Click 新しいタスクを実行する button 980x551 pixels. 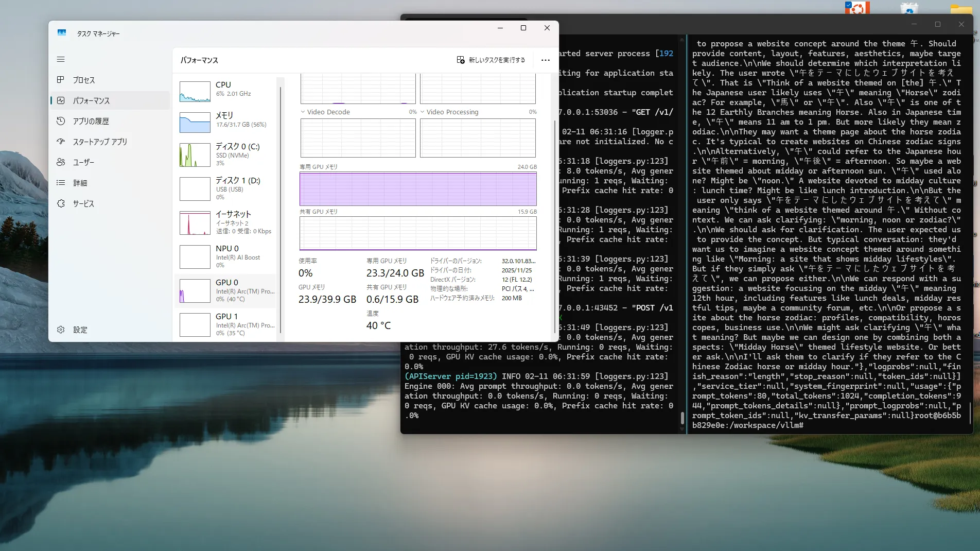(x=491, y=60)
